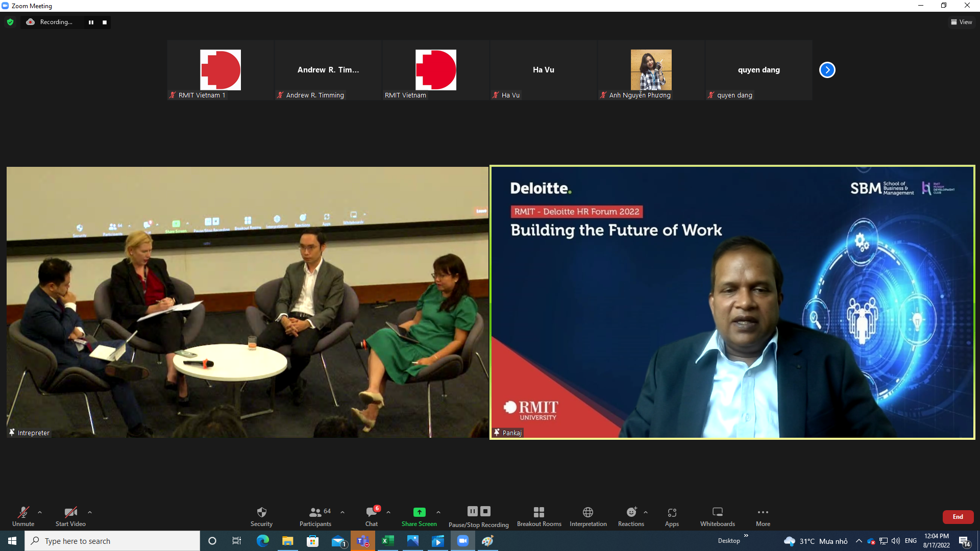Open Breakout Rooms

coord(539,516)
